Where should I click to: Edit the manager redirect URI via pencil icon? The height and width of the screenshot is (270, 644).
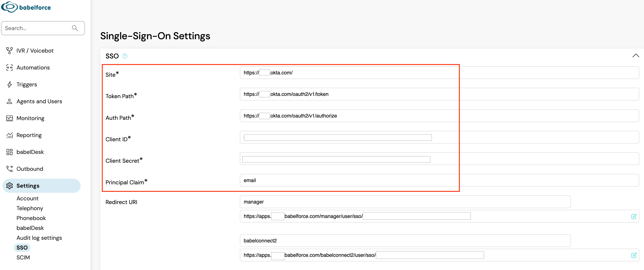pos(634,216)
